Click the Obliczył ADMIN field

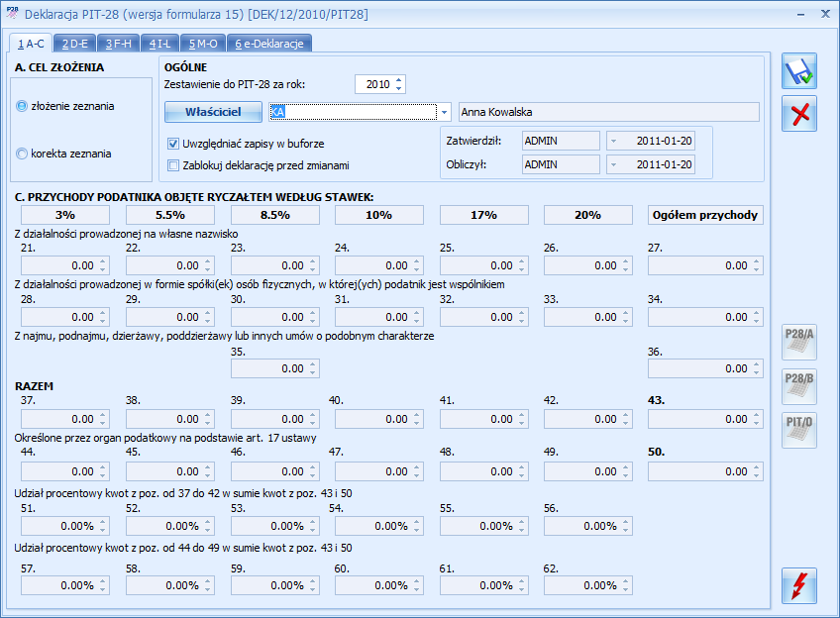(561, 164)
